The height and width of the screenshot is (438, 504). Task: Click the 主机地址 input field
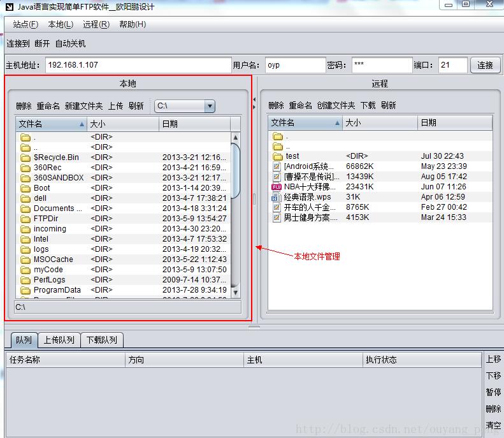point(138,65)
